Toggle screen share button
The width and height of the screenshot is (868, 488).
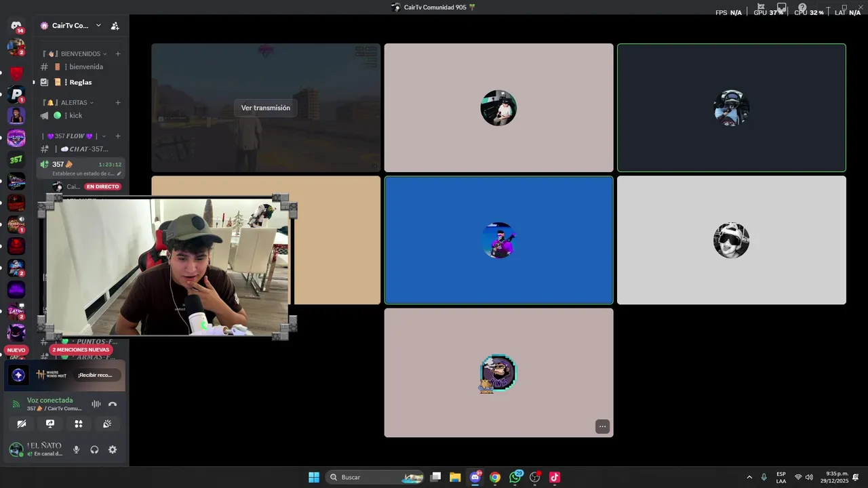click(x=50, y=424)
